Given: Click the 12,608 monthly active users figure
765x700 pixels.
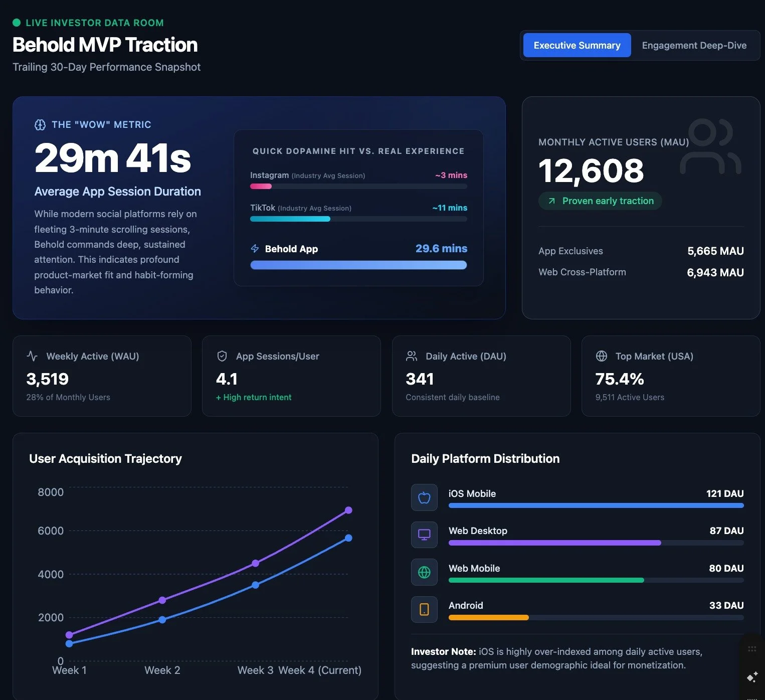Looking at the screenshot, I should point(591,170).
